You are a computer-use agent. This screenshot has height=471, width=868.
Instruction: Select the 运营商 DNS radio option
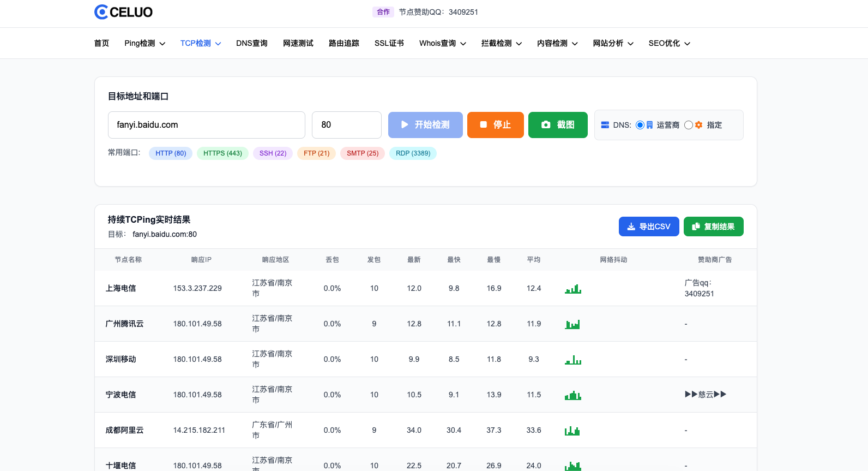[640, 125]
